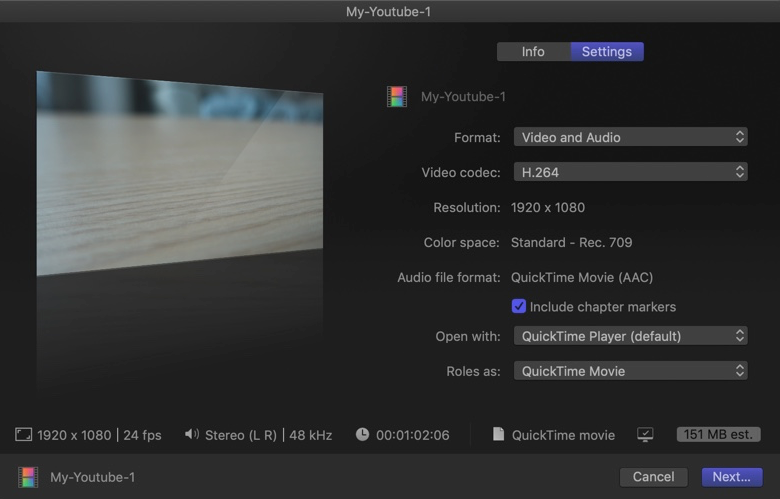Click the frame size resolution icon
780x499 pixels.
click(x=23, y=435)
